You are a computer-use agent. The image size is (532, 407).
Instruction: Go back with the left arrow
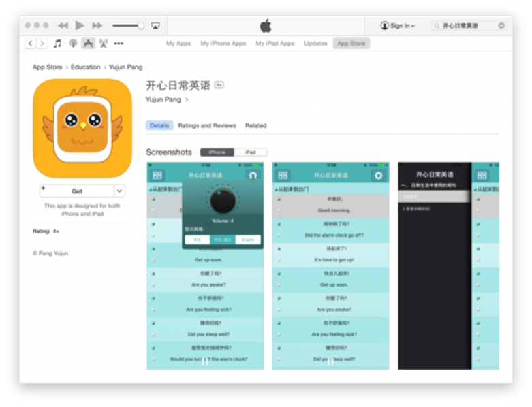click(x=30, y=44)
